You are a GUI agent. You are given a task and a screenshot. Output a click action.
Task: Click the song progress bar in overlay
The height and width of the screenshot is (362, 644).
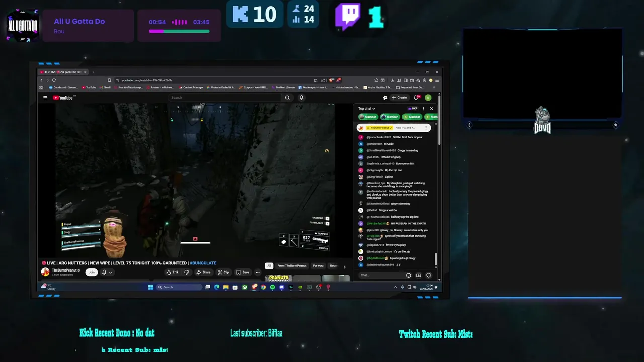179,31
